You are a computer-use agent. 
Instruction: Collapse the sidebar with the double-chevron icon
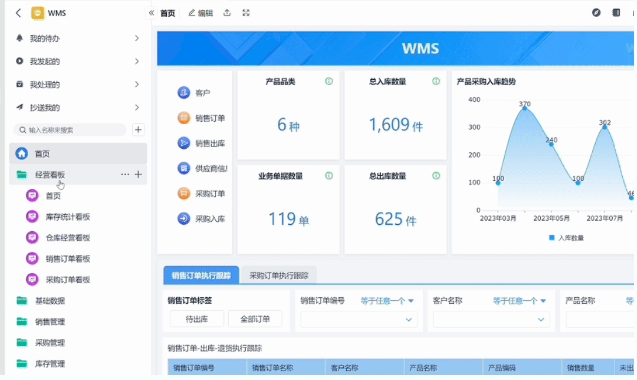click(152, 13)
